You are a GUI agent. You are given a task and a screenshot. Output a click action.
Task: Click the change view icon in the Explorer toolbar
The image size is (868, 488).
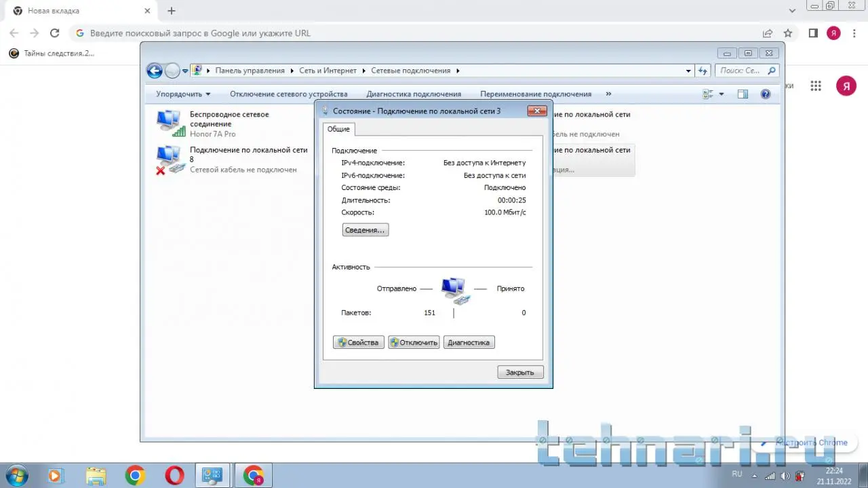click(x=708, y=94)
